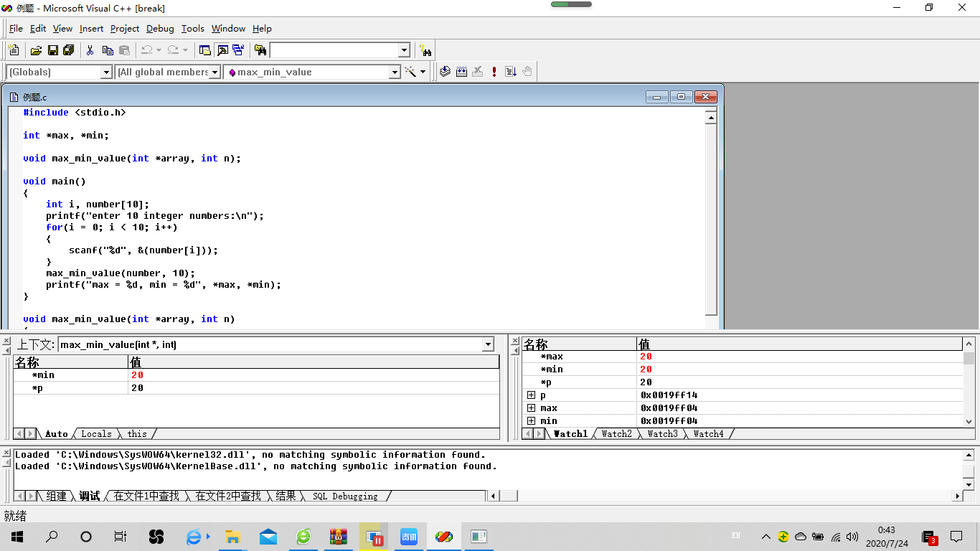Click the Execute Program exclamation icon
This screenshot has height=551, width=980.
pyautogui.click(x=494, y=72)
